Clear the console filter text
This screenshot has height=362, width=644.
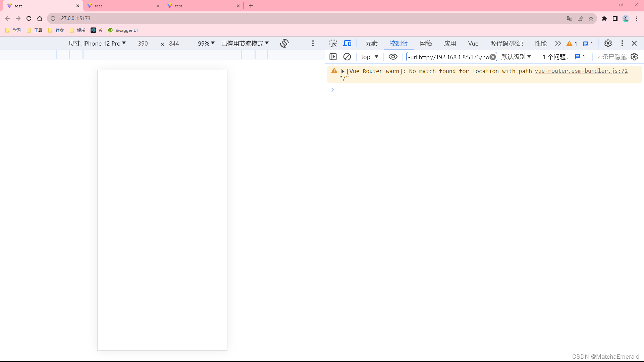click(493, 57)
